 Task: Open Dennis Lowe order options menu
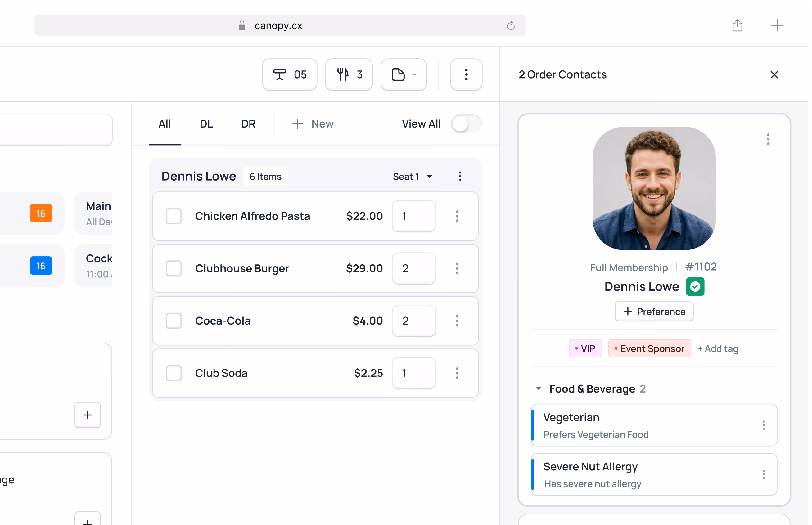coord(460,176)
